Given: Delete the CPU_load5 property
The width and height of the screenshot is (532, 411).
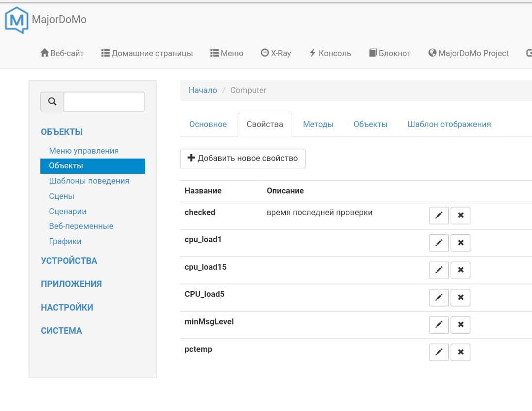Looking at the screenshot, I should point(461,297).
